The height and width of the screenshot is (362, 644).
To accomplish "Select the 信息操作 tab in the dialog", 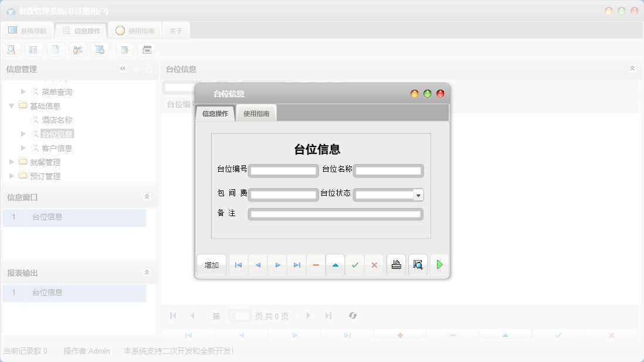I will [x=215, y=114].
